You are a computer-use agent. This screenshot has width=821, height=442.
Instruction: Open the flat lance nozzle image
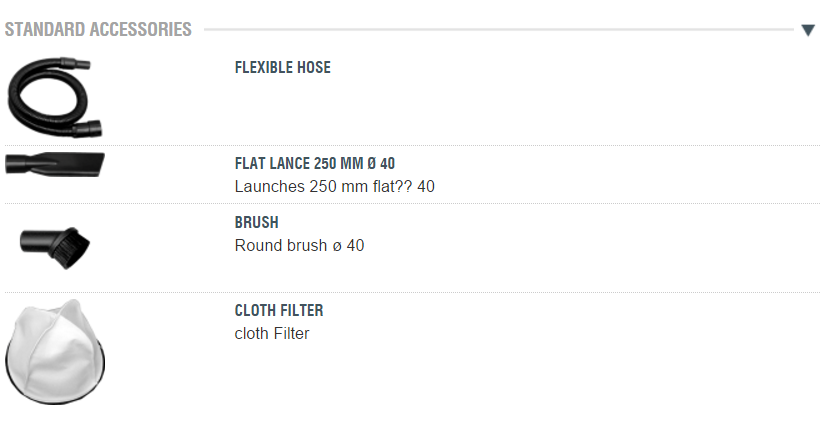coord(55,164)
